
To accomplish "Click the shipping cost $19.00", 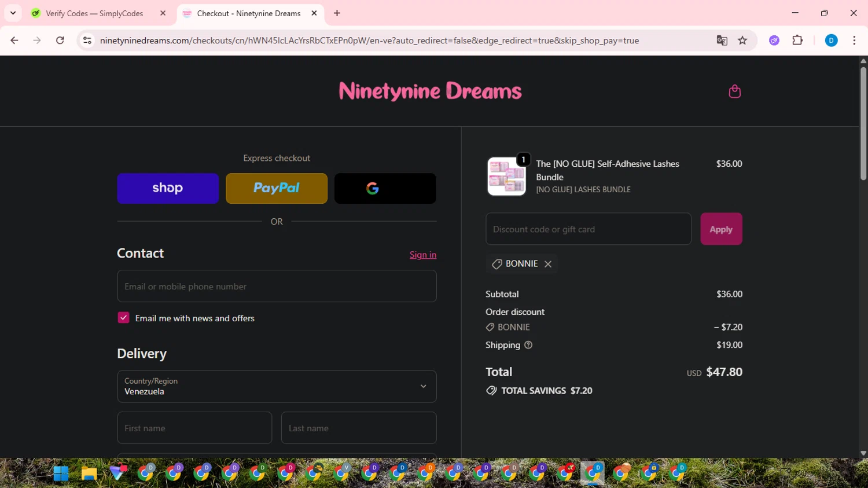I will pos(729,345).
